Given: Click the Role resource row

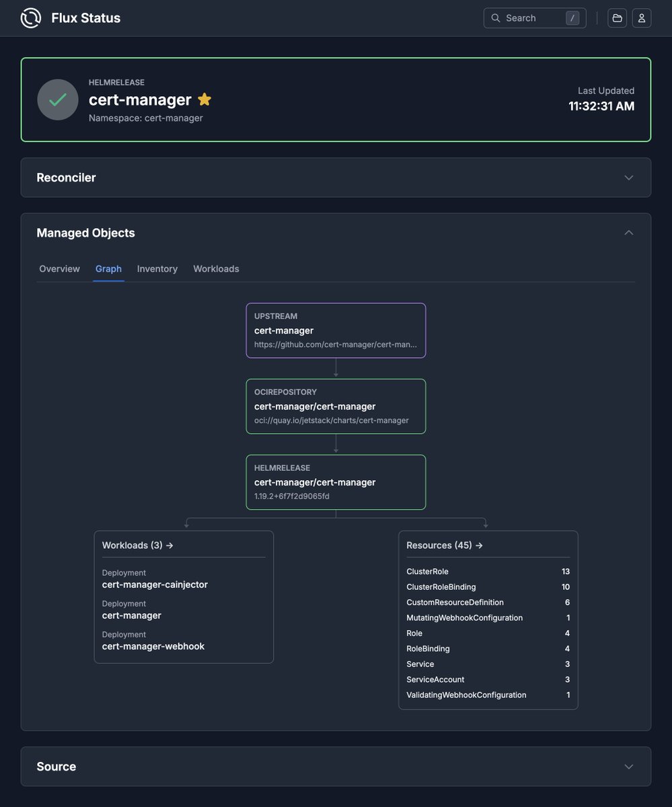Looking at the screenshot, I should 488,633.
